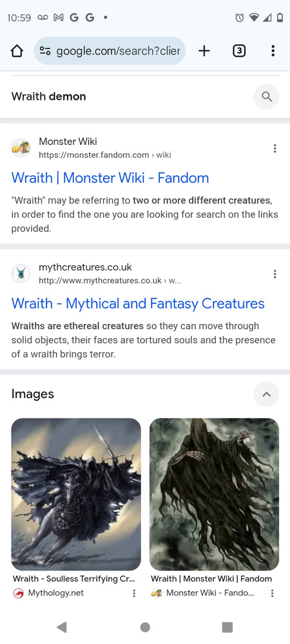
Task: Open more options for Monster Wiki result
Action: click(x=275, y=149)
